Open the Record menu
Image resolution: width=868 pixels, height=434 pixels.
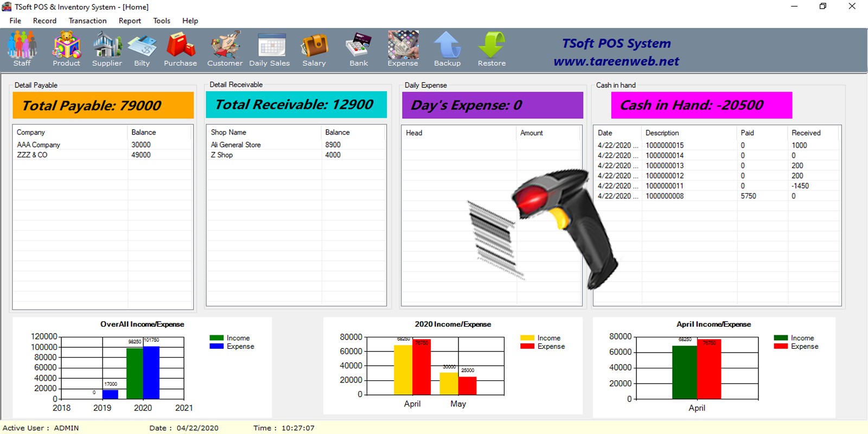[44, 21]
